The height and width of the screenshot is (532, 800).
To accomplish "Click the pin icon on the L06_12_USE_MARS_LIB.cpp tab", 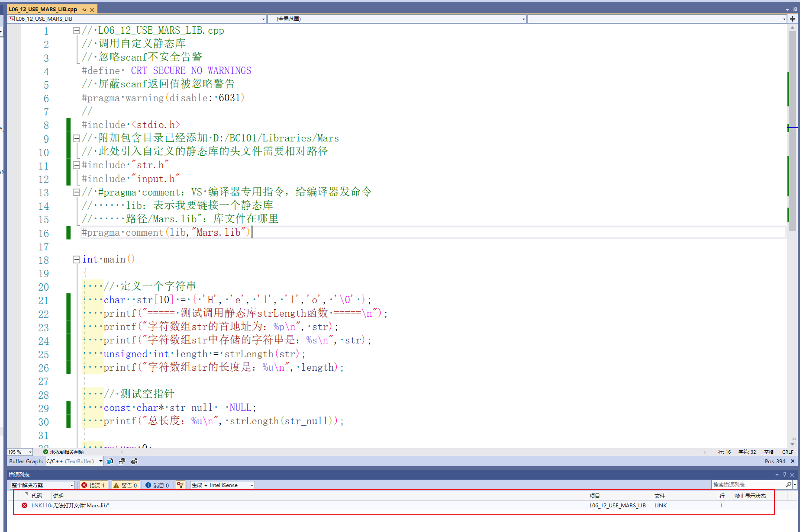I will point(84,9).
